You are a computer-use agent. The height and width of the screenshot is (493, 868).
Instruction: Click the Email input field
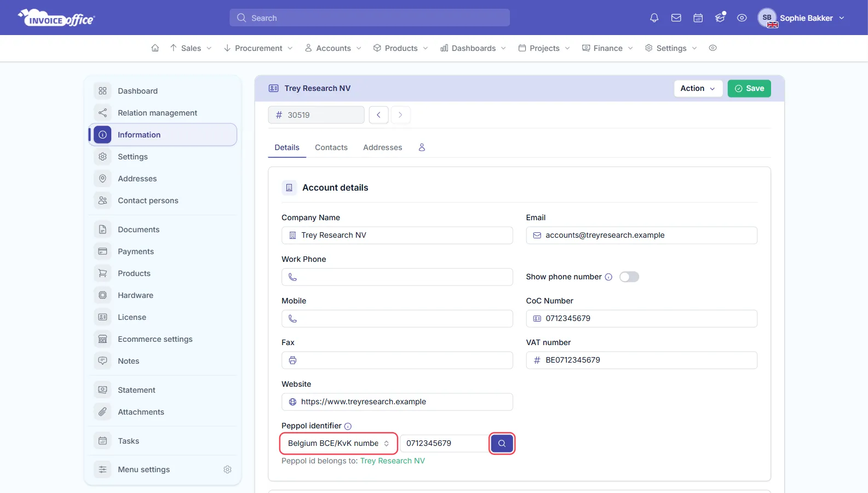tap(641, 236)
